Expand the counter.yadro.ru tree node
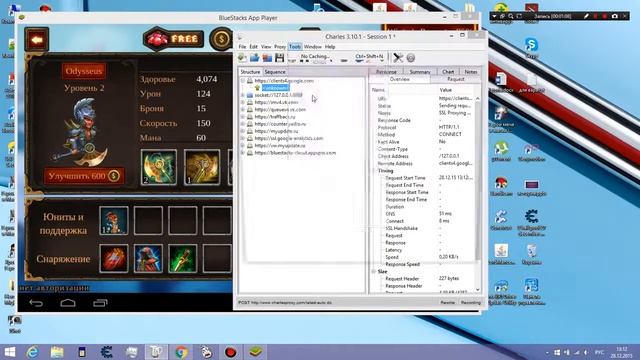 click(x=243, y=124)
